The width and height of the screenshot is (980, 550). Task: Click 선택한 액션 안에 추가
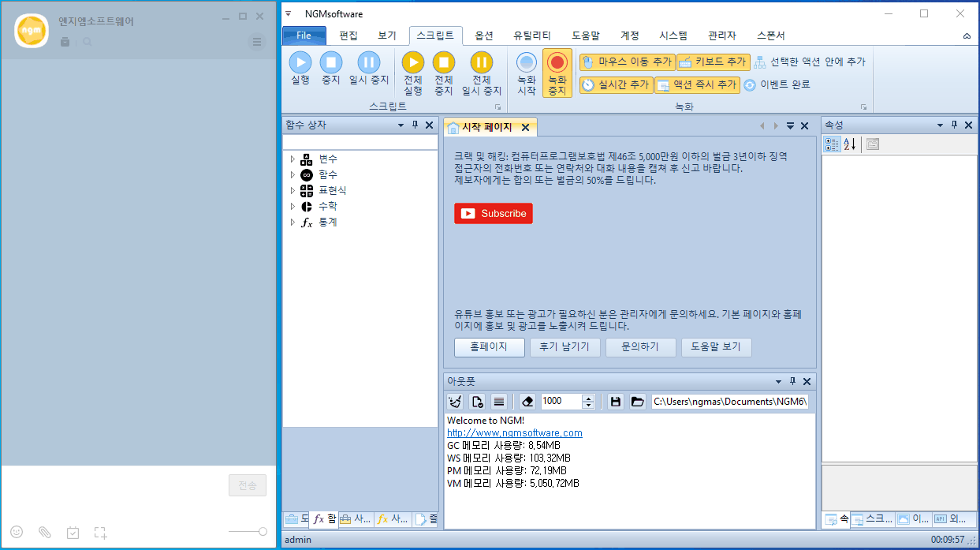[810, 62]
